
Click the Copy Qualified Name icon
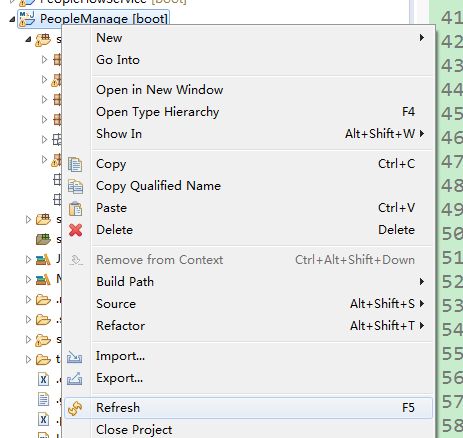point(75,186)
